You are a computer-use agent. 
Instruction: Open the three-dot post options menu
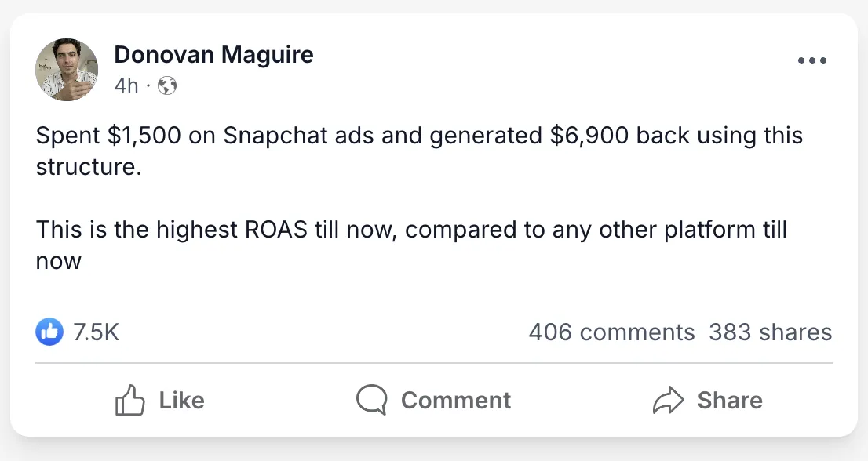[812, 61]
